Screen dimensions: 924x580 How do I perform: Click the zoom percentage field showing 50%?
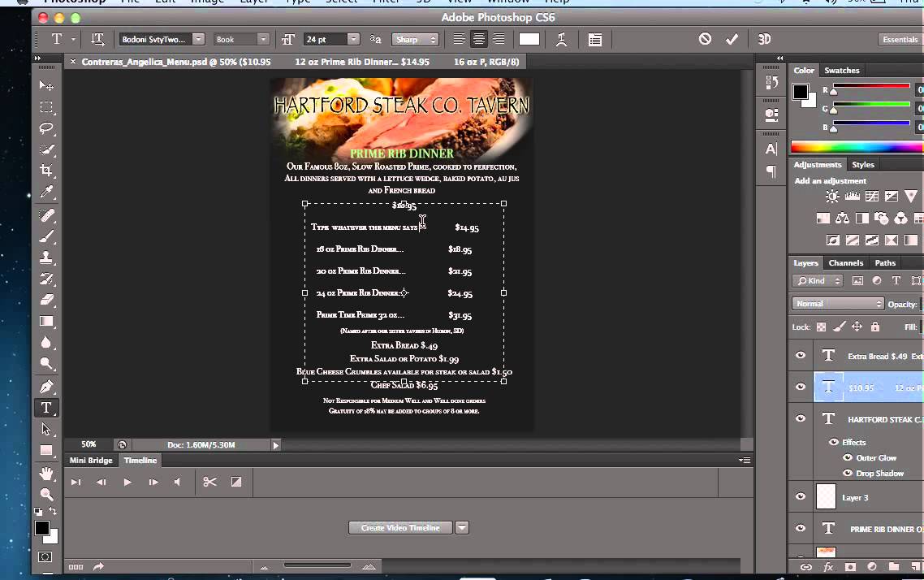89,444
